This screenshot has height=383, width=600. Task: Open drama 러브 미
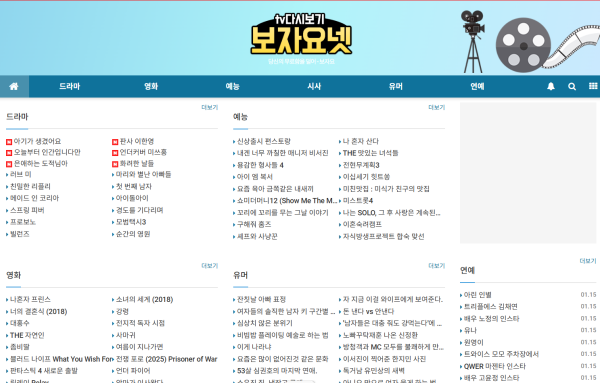pyautogui.click(x=21, y=174)
